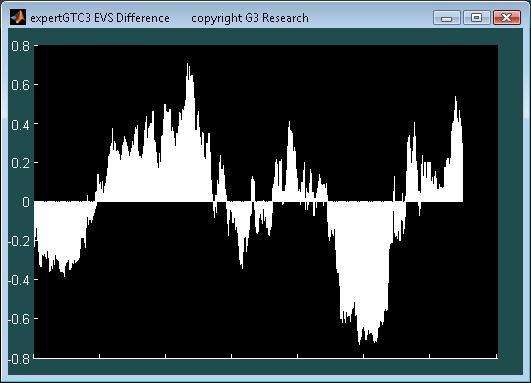This screenshot has height=383, width=531.
Task: Click the window title text expertGTC3 EVS Difference
Action: 100,18
